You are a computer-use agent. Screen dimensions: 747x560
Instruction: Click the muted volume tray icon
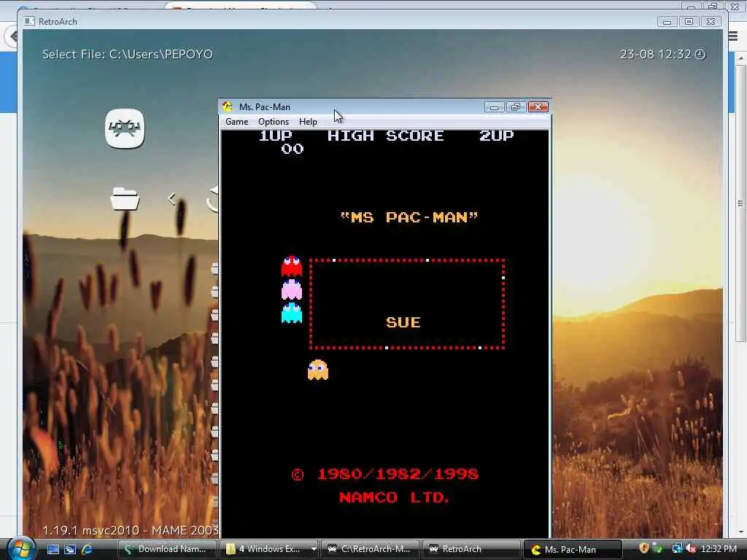pos(691,549)
